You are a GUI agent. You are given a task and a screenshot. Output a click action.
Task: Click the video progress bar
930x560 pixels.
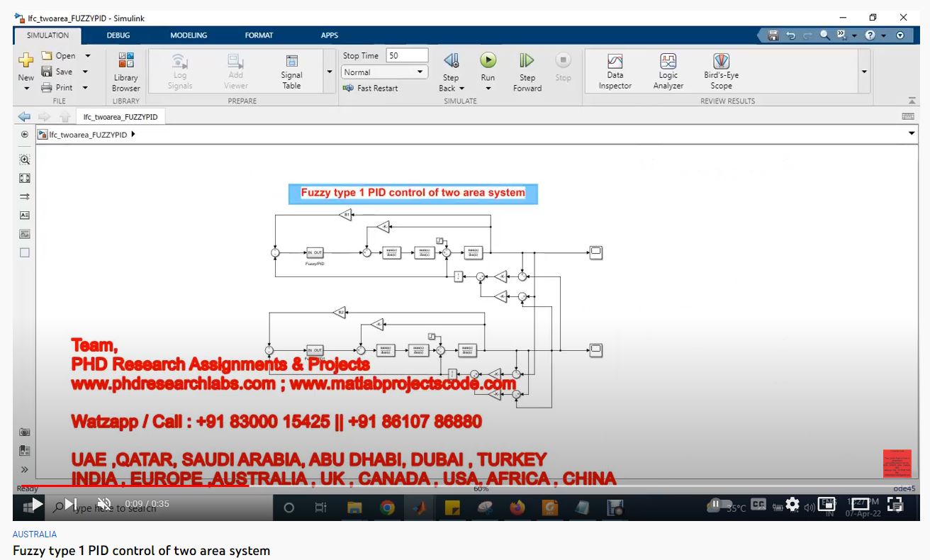point(465,486)
